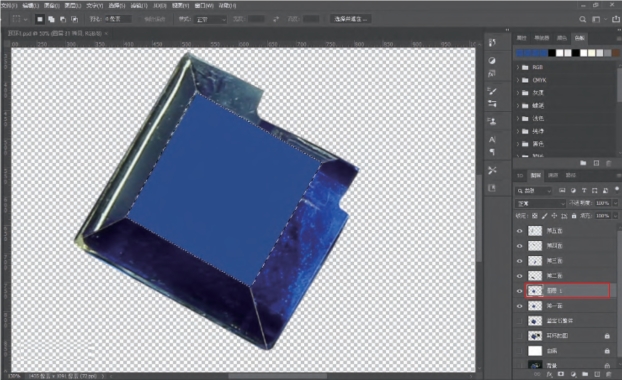
Task: Click the 选择并遮住 button
Action: point(351,19)
